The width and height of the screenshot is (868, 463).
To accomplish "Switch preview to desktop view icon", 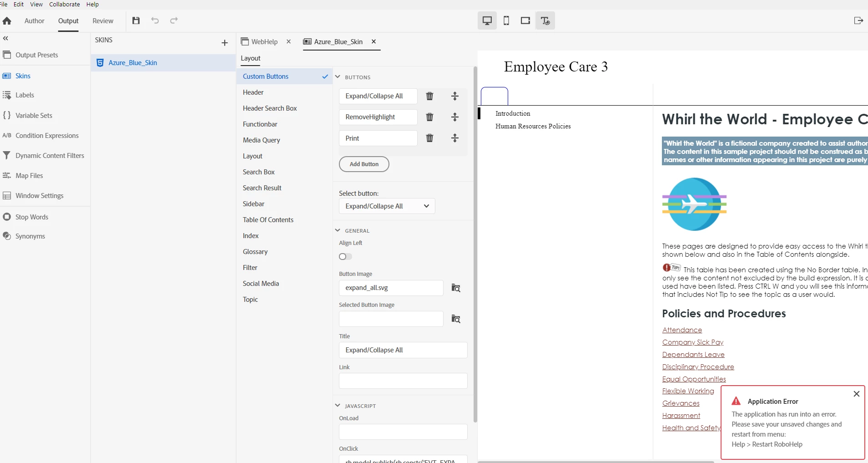I will [x=487, y=20].
